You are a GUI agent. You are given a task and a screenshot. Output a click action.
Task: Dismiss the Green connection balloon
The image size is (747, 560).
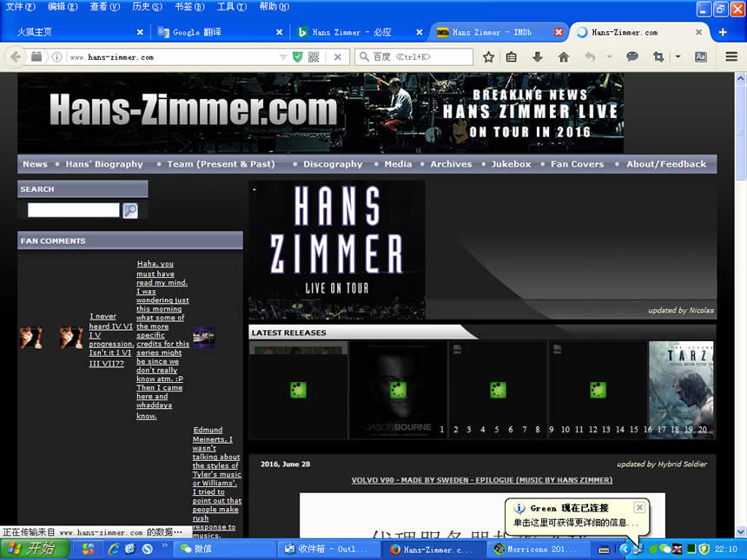tap(640, 508)
